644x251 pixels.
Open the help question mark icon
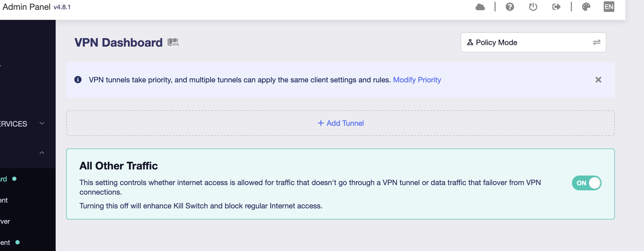[510, 7]
